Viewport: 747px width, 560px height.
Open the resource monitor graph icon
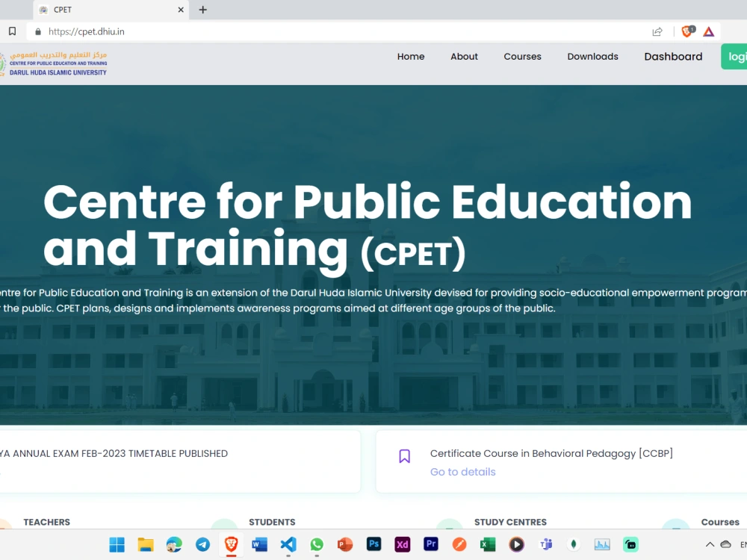pyautogui.click(x=602, y=544)
